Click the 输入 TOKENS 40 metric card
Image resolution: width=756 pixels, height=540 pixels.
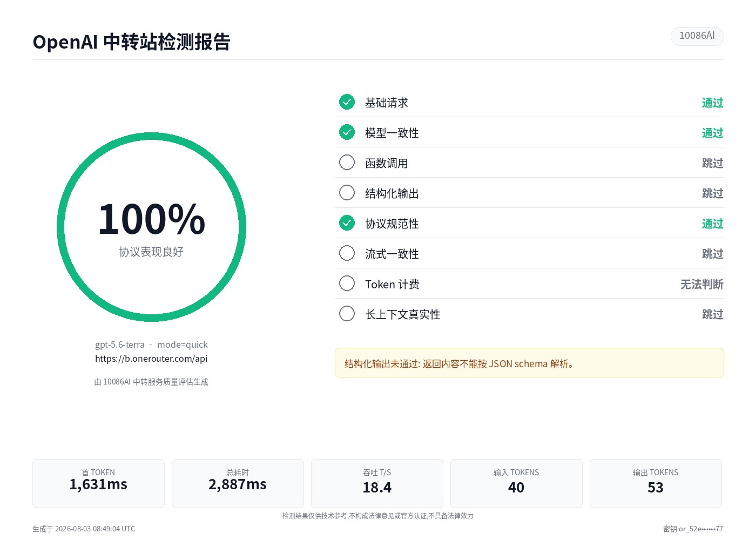[x=516, y=483]
